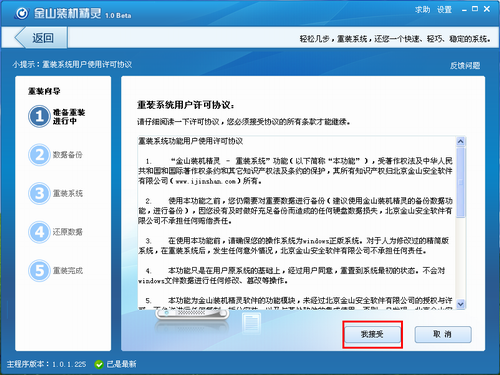Click the 金山装机精灵 title text
500x375 pixels.
(67, 13)
